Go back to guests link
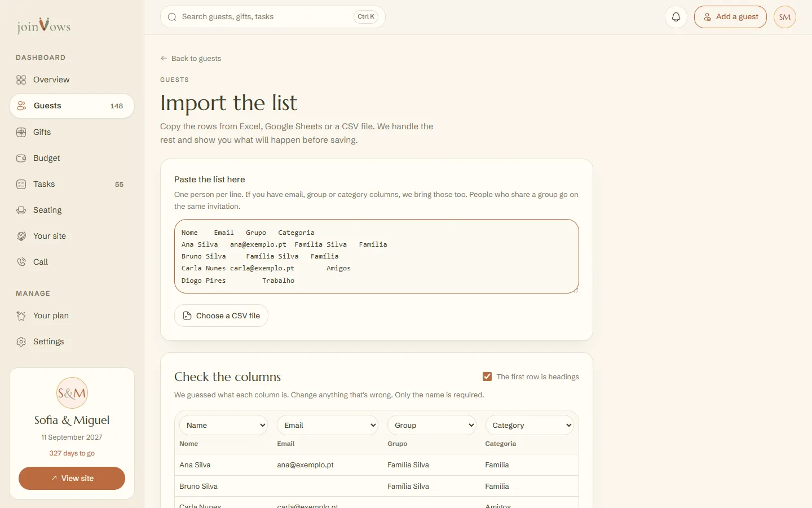The width and height of the screenshot is (812, 508). coord(191,58)
